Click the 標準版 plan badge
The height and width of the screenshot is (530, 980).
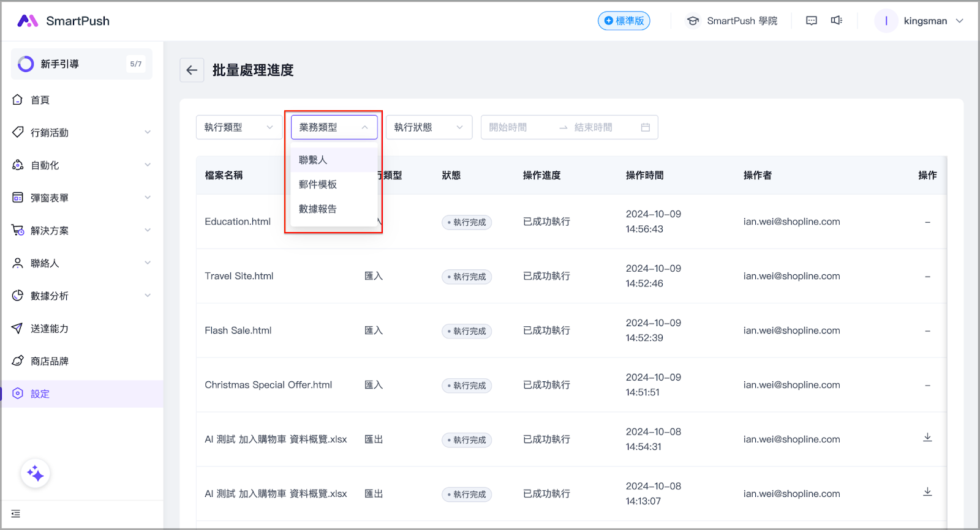[x=624, y=21]
